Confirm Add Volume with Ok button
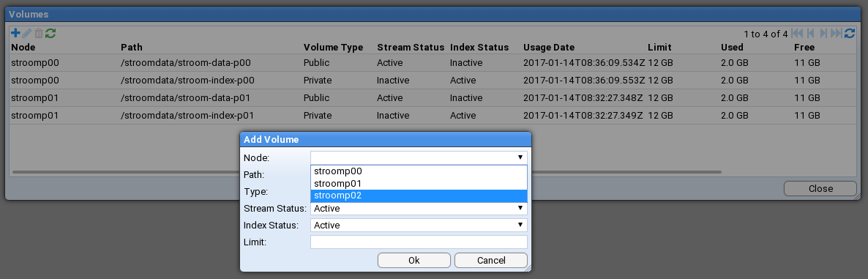The image size is (868, 279). [414, 260]
